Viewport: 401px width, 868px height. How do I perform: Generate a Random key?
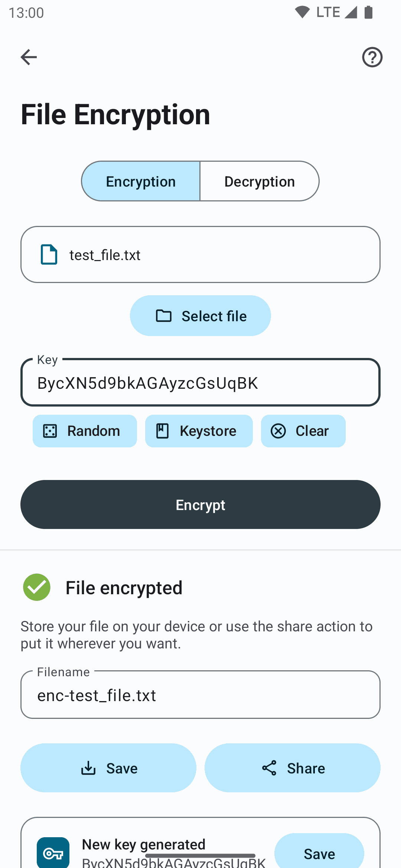click(85, 431)
